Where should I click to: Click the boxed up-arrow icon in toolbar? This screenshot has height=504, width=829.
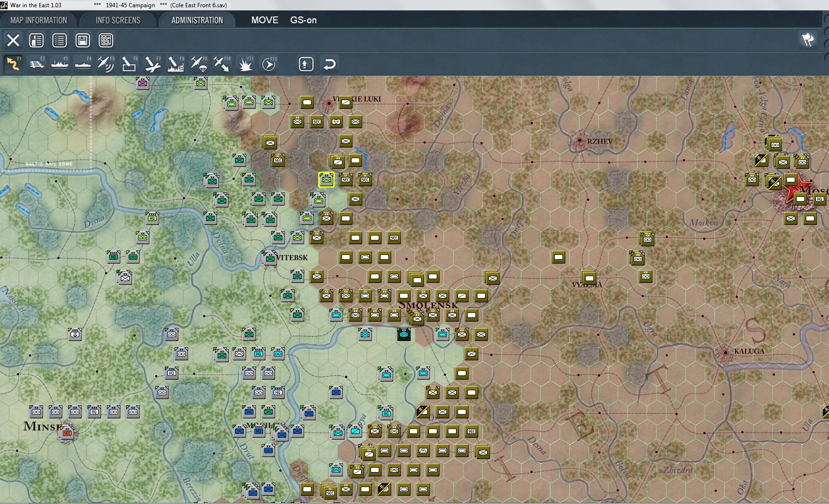click(306, 64)
